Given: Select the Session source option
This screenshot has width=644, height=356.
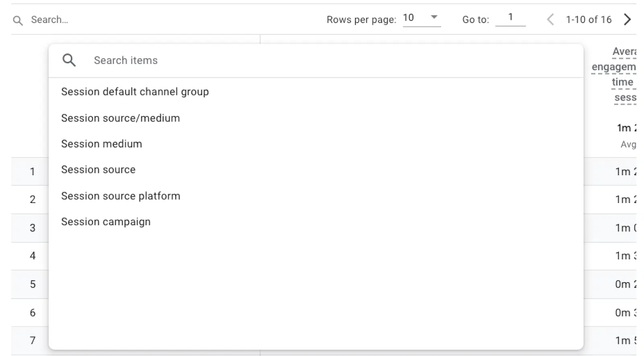Looking at the screenshot, I should pyautogui.click(x=98, y=170).
